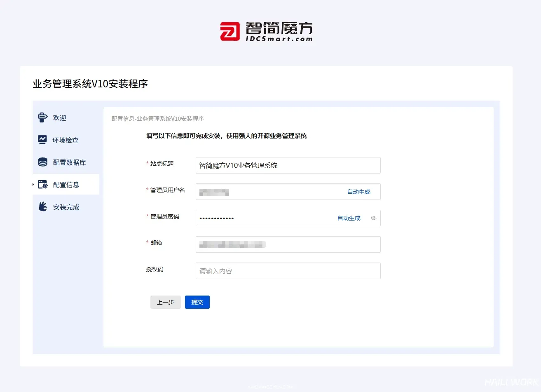Screen dimensions: 541x392
Task: Click the 配置数据库 database stack icon
Action: (x=42, y=162)
